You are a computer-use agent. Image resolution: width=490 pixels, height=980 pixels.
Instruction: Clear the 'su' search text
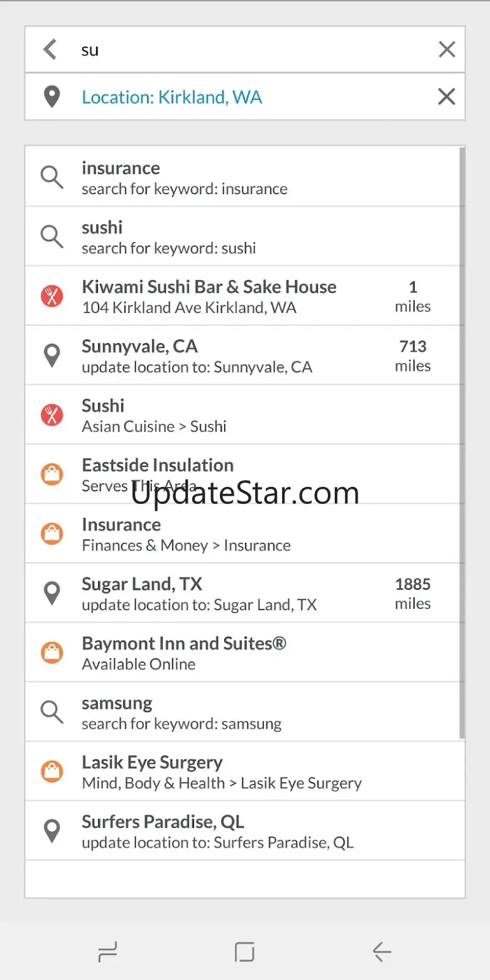447,49
